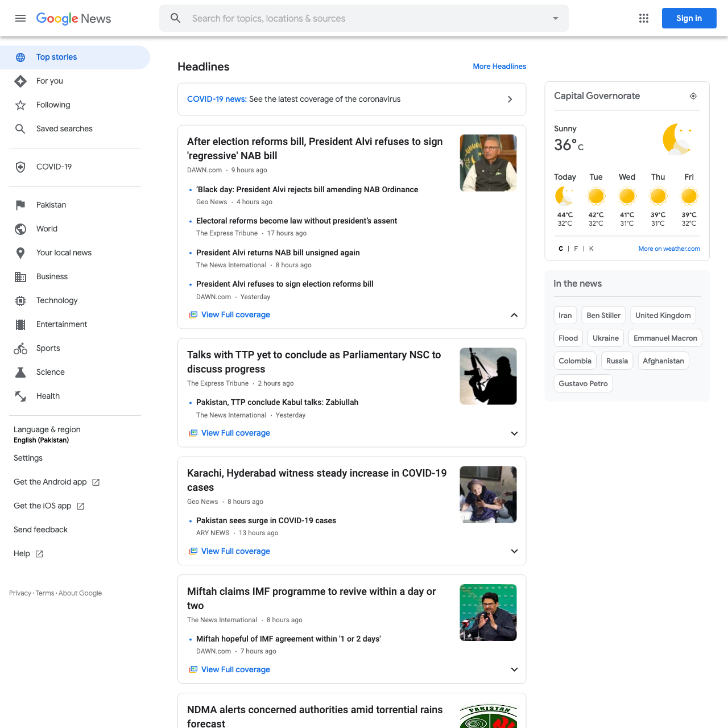
Task: Open the Miftah press conference thumbnail
Action: pyautogui.click(x=488, y=613)
